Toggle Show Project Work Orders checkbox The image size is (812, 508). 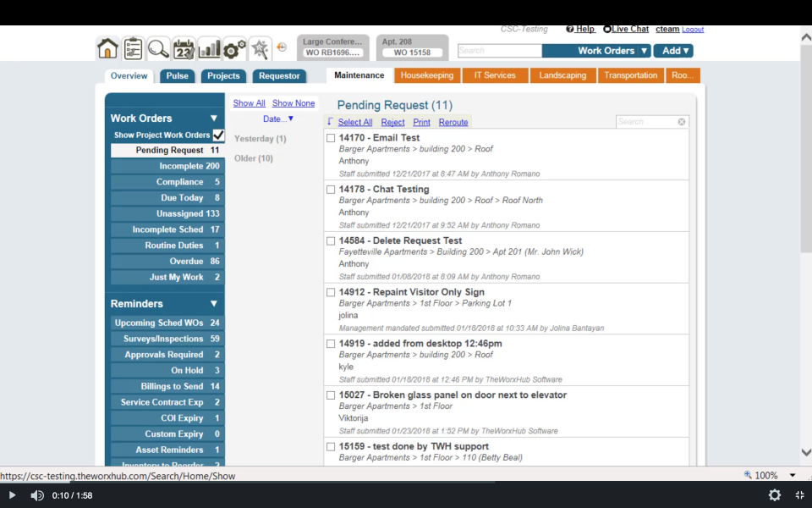pos(218,135)
